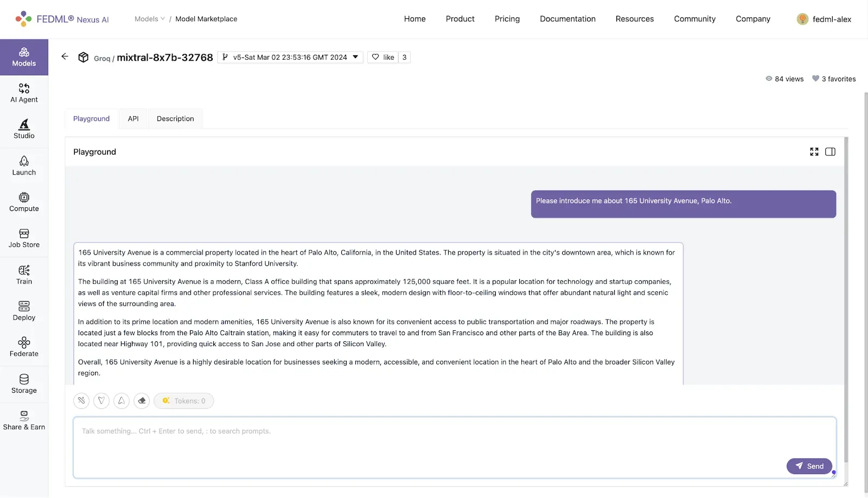The width and height of the screenshot is (868, 498).
Task: Click the eye icon beside 84 views
Action: point(769,79)
